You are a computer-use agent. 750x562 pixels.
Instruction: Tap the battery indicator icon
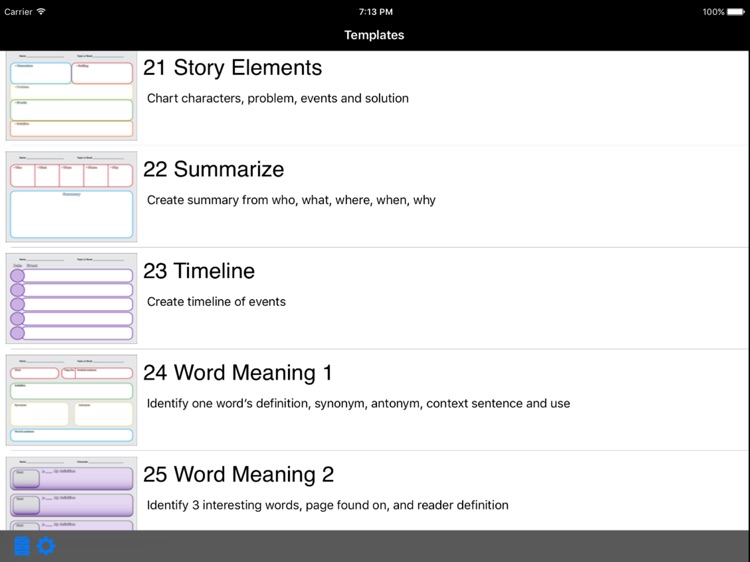pos(736,11)
